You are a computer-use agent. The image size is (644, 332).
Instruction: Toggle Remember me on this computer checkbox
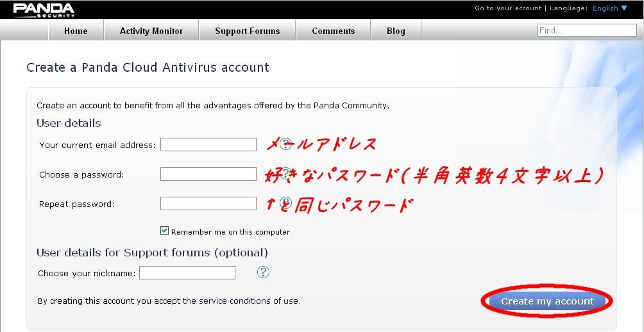[165, 231]
